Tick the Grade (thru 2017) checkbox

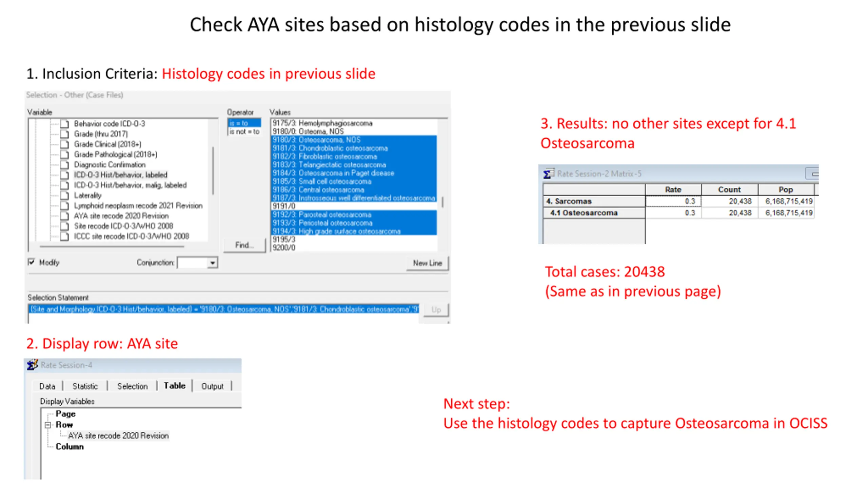(65, 134)
